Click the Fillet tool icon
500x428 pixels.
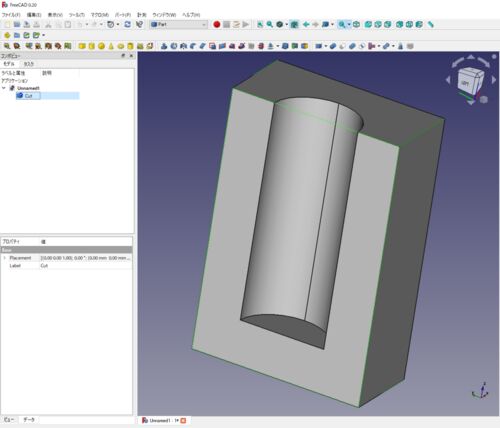click(x=193, y=46)
